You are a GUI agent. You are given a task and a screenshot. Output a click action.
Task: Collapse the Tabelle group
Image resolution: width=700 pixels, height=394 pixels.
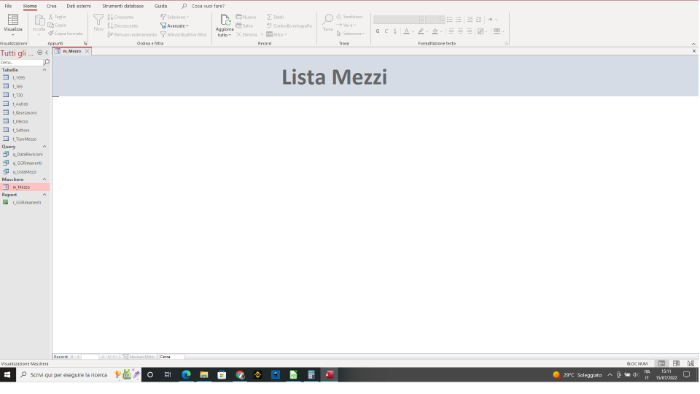[44, 70]
